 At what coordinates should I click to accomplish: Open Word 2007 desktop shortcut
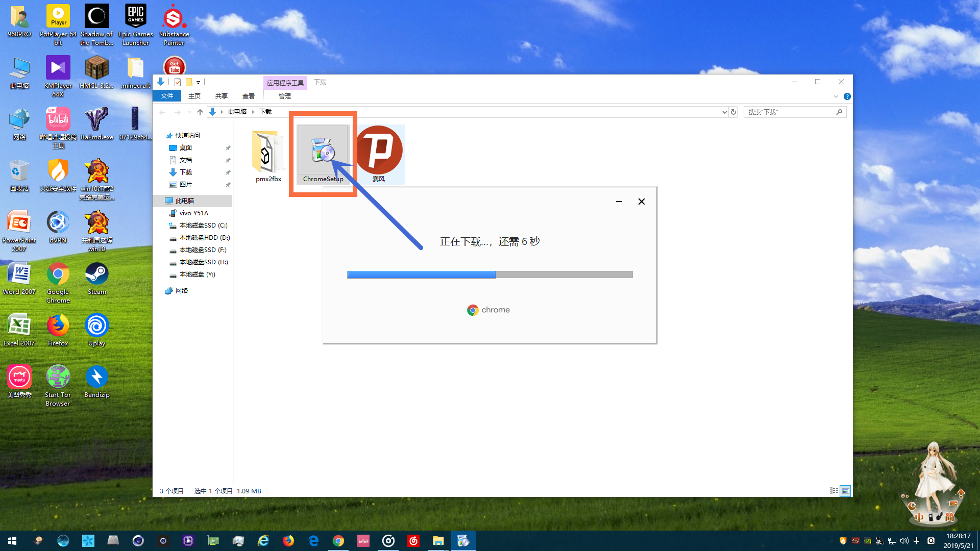(19, 278)
